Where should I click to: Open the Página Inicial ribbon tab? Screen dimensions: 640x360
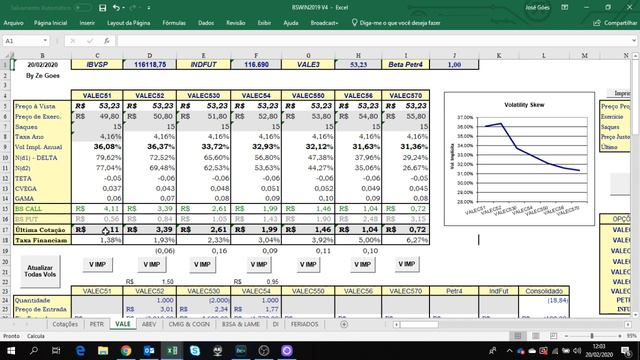(x=50, y=23)
